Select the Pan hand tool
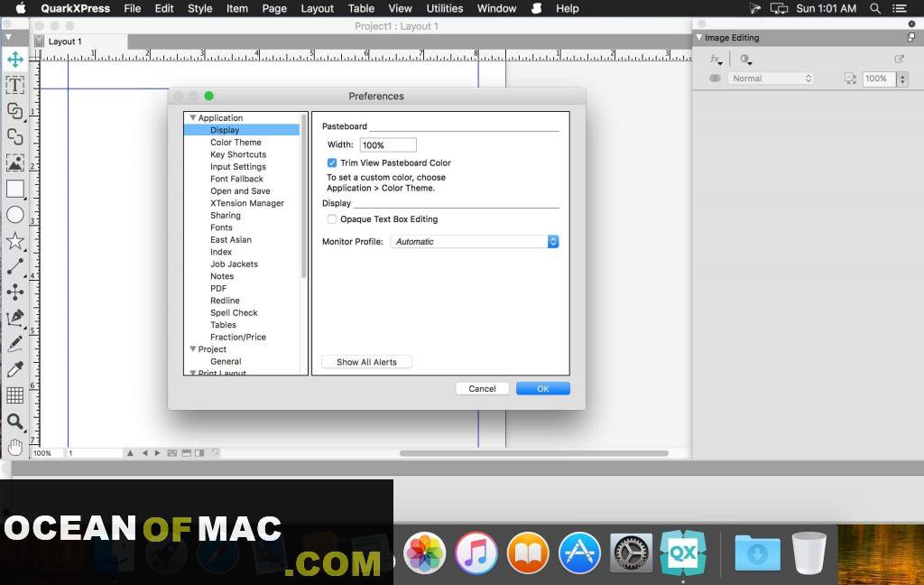924x585 pixels. pyautogui.click(x=15, y=447)
